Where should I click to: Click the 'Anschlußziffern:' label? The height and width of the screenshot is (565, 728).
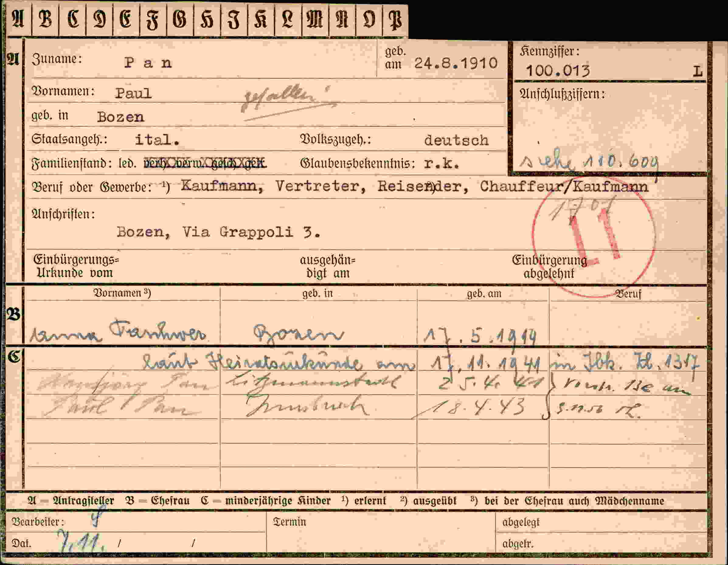click(562, 94)
